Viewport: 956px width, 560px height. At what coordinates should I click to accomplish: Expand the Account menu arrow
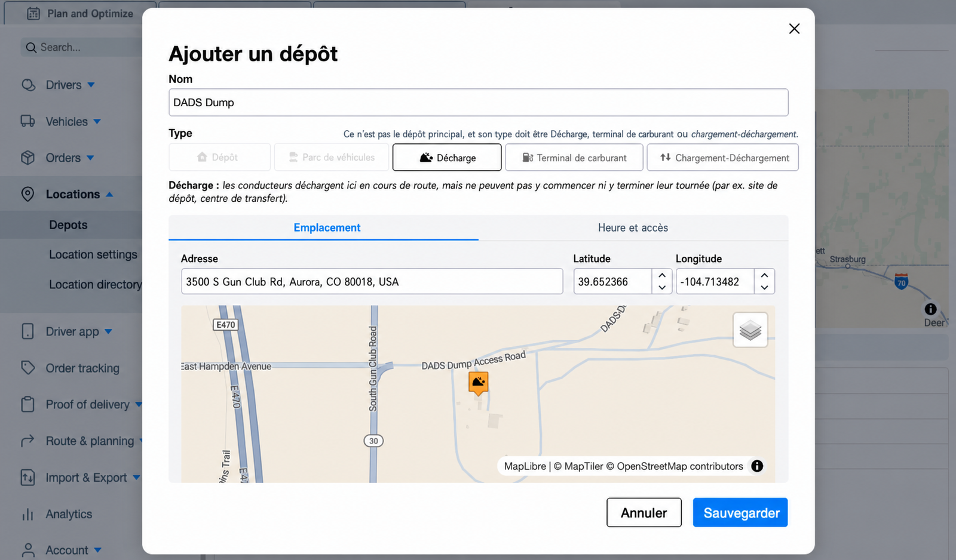[98, 550]
